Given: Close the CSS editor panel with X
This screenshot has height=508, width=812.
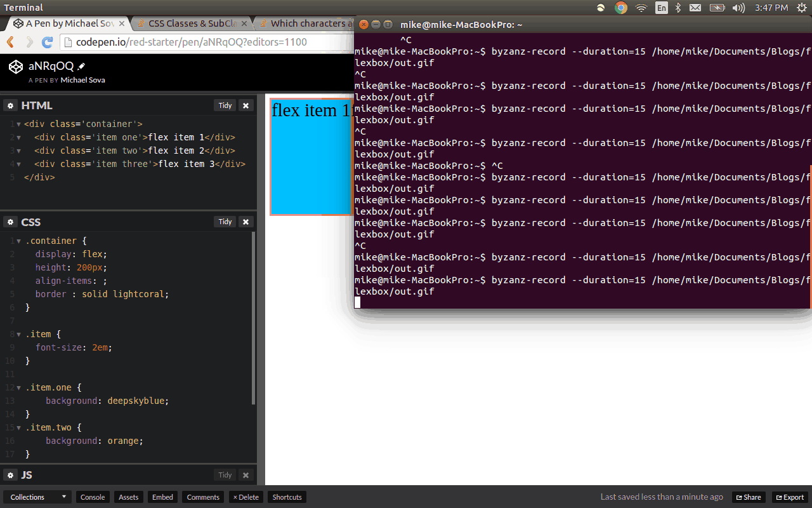Looking at the screenshot, I should [246, 222].
